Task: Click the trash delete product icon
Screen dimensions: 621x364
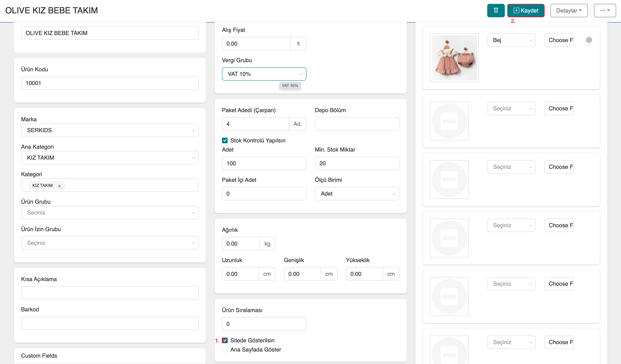Action: coord(495,11)
